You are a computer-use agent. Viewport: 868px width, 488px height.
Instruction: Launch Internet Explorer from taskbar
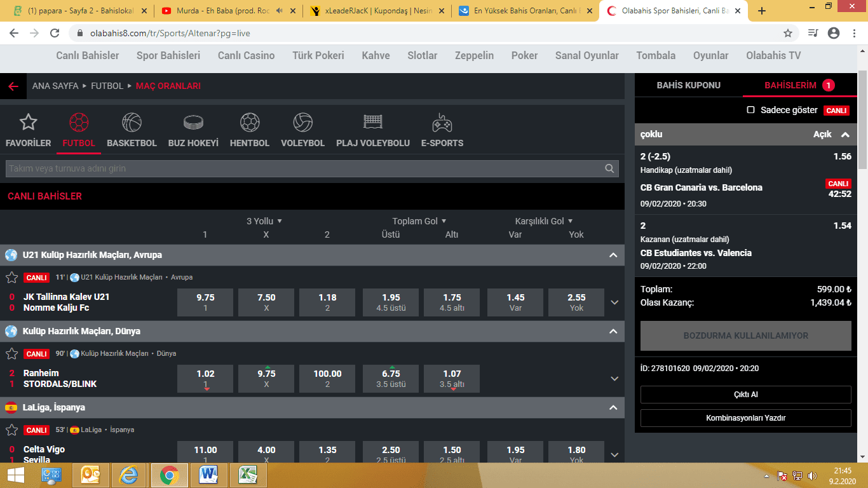tap(130, 475)
